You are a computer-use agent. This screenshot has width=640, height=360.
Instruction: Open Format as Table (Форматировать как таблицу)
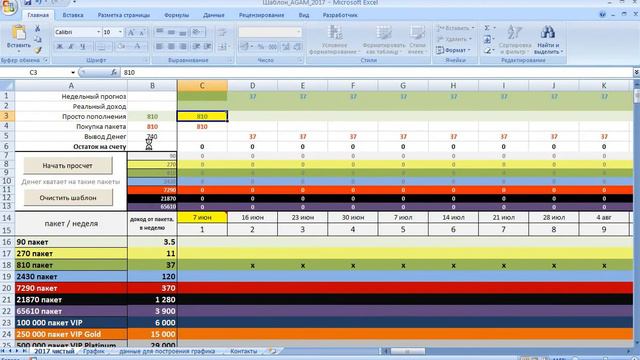point(384,39)
